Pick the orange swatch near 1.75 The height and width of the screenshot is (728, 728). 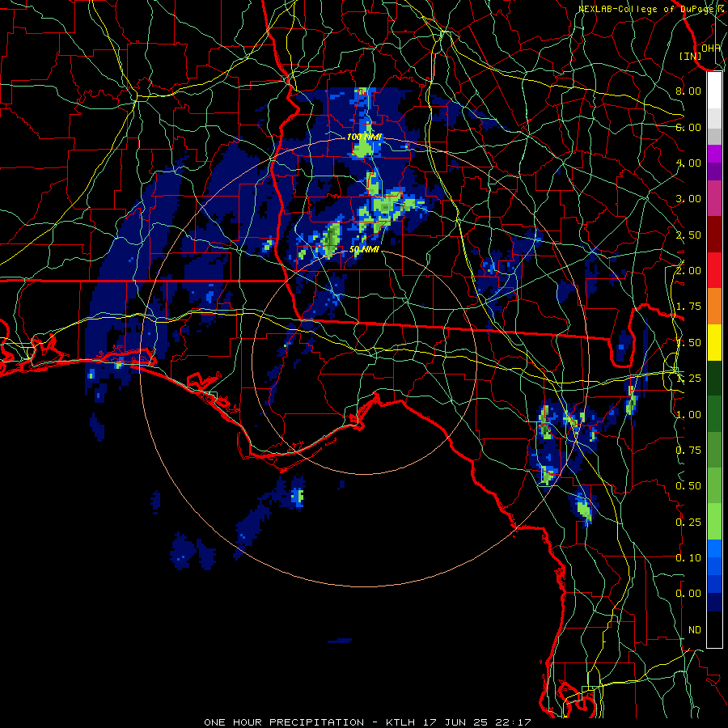click(714, 306)
